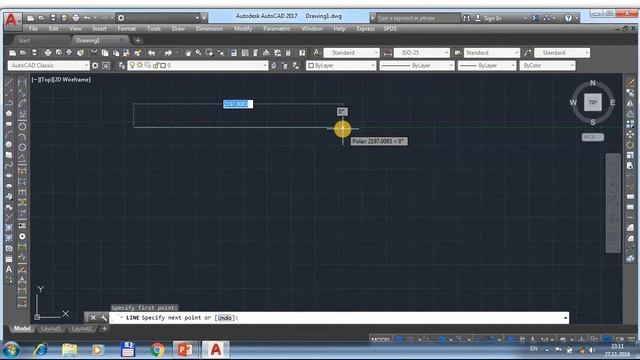Click the highlighted dynamic input length field
This screenshot has width=640, height=360.
pos(238,104)
